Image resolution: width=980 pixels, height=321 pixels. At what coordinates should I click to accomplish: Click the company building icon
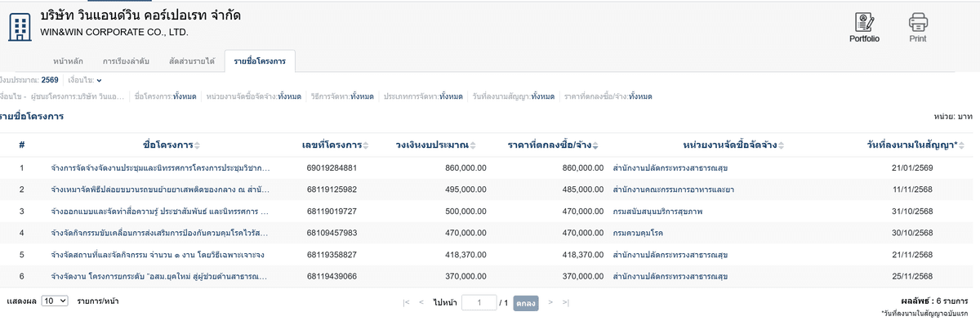20,26
